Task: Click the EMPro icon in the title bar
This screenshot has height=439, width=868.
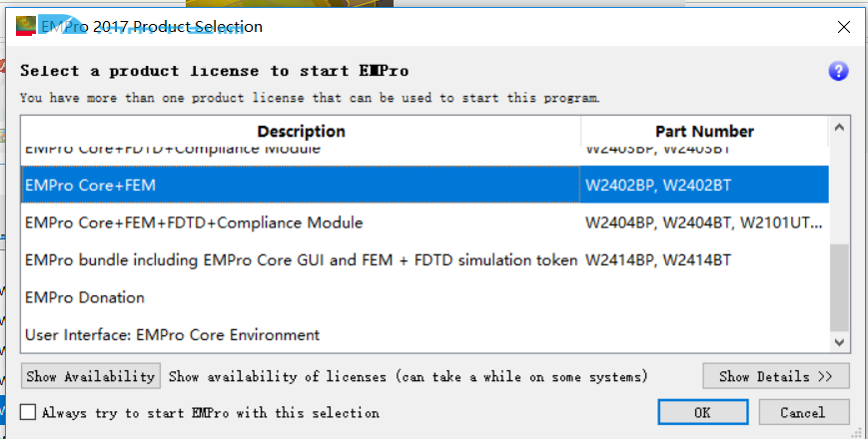Action: [x=26, y=27]
